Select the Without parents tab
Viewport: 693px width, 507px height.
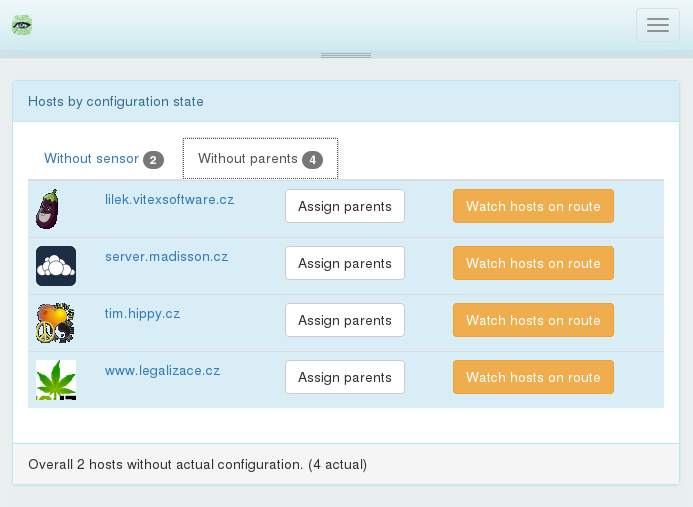pyautogui.click(x=260, y=159)
